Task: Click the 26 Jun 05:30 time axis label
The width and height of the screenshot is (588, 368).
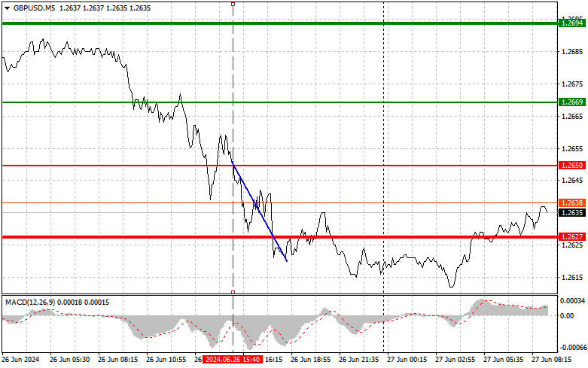Action: (x=70, y=360)
